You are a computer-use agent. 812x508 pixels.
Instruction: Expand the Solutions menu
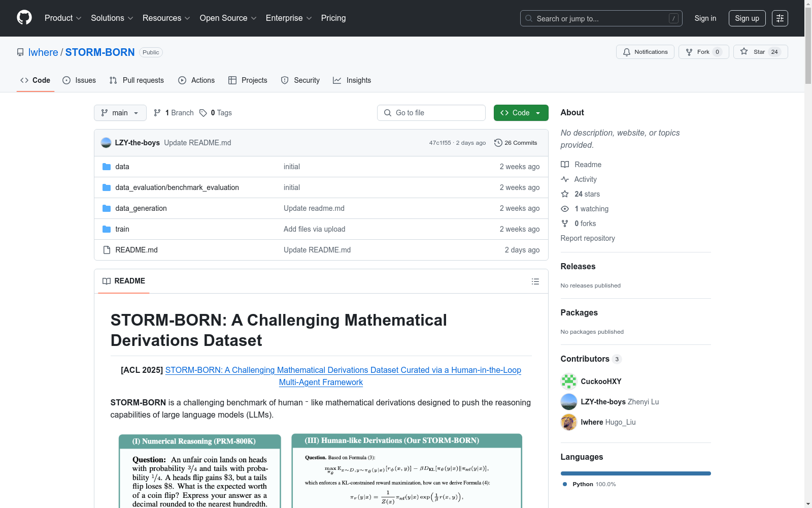112,18
